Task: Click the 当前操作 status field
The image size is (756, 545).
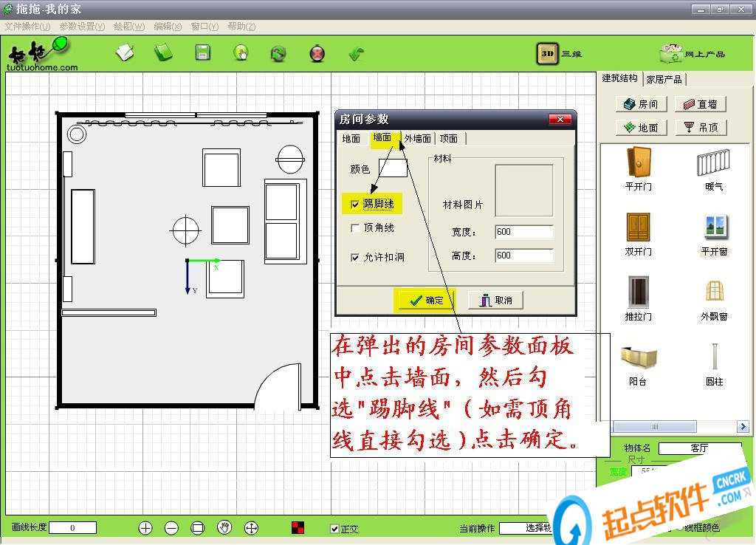Action: coord(526,529)
